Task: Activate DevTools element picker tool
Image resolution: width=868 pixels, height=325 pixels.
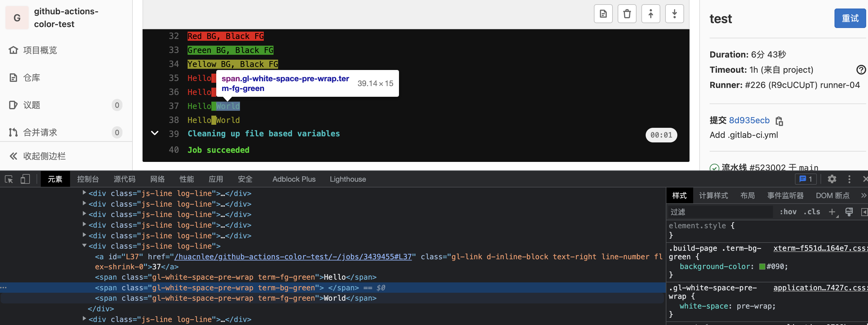Action: [9, 179]
